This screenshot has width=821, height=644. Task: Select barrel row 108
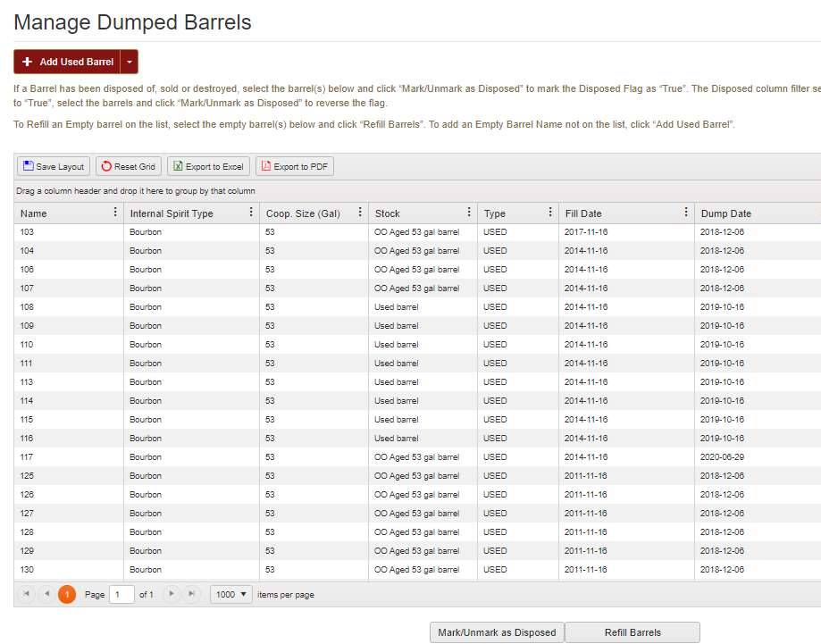417,307
